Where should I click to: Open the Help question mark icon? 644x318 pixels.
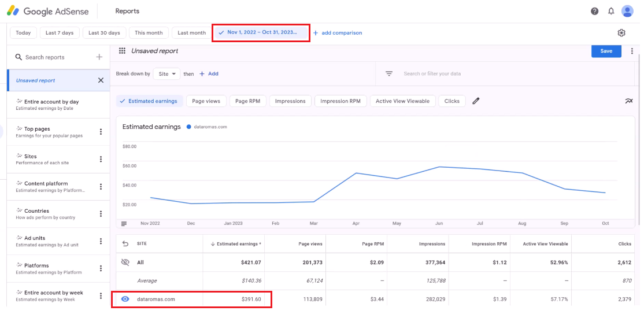click(x=594, y=11)
